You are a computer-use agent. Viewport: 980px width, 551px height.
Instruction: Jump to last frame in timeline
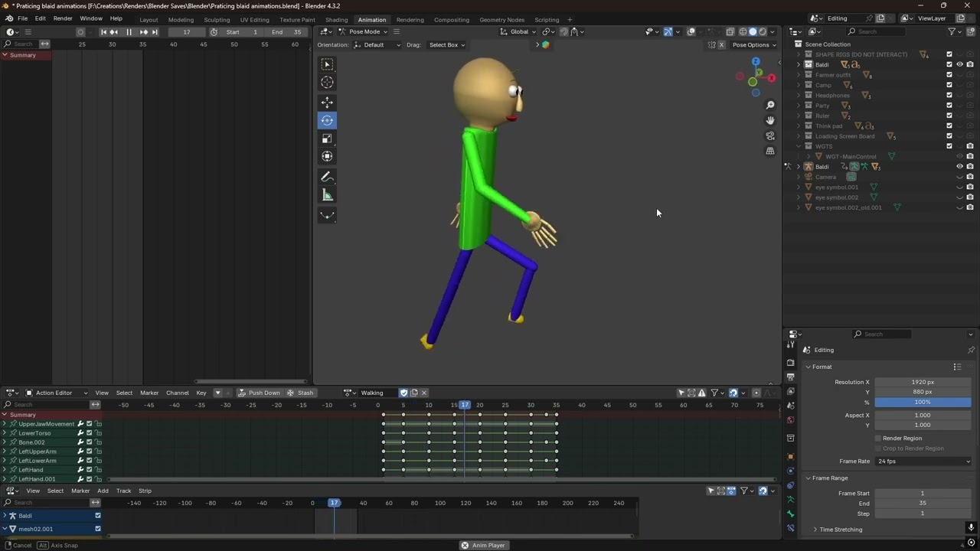tap(155, 31)
